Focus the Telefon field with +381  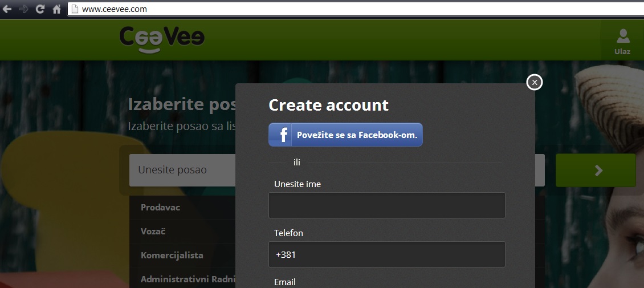coord(386,254)
